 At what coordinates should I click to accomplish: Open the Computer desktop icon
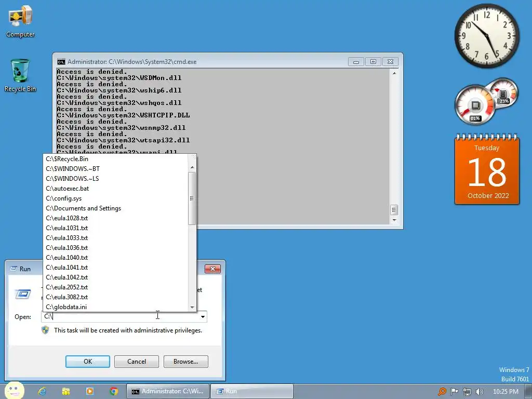pyautogui.click(x=20, y=21)
